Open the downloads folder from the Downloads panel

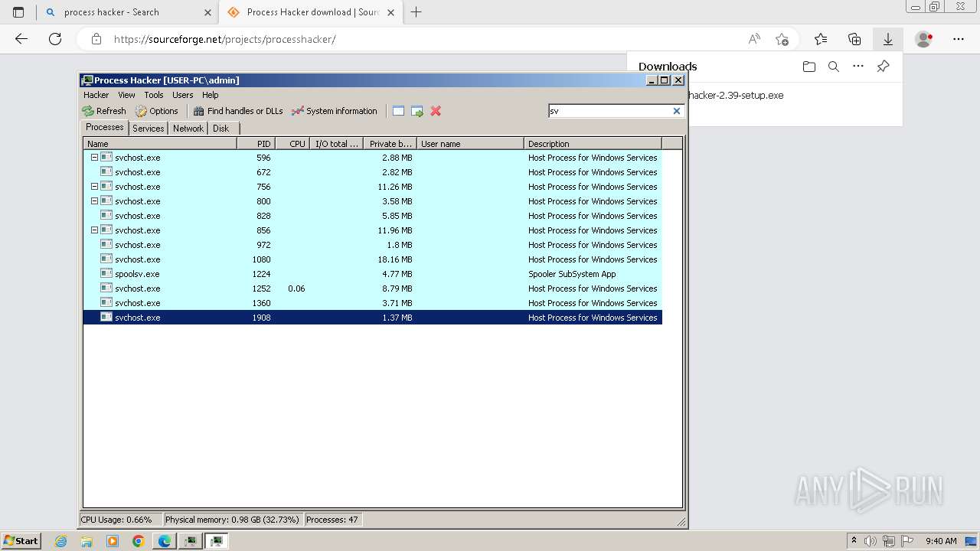(x=809, y=67)
